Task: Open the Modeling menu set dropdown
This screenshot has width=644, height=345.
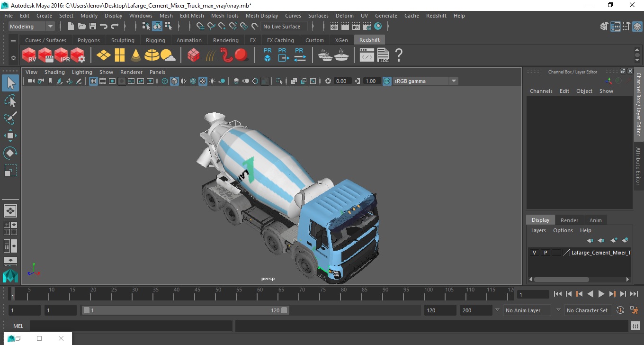Action: (32, 27)
